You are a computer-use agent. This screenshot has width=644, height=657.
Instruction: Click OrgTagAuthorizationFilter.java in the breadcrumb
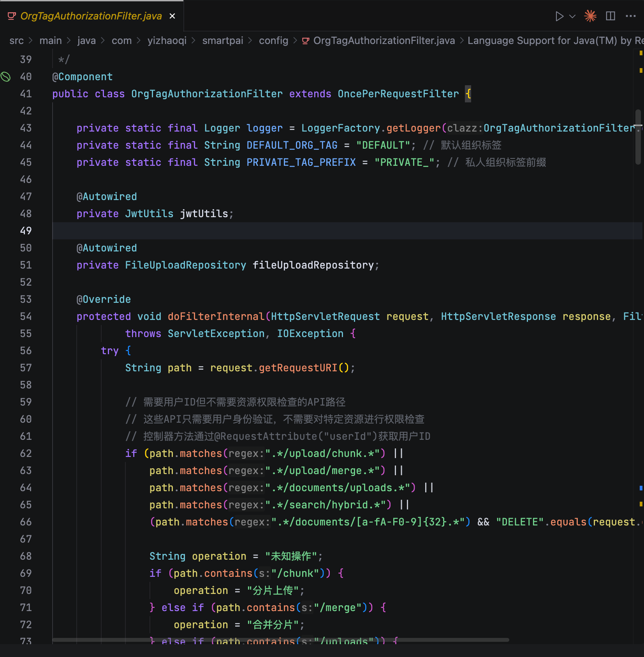point(384,41)
